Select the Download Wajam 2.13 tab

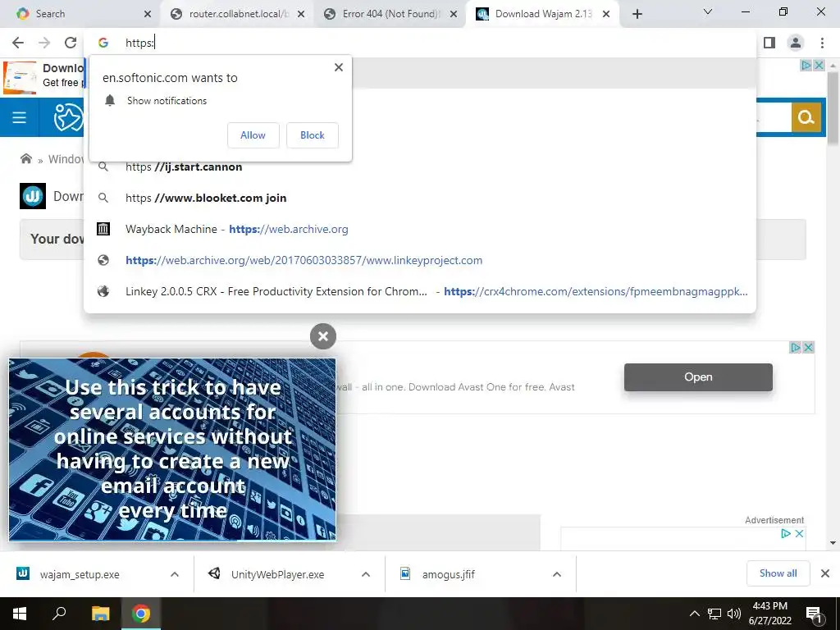543,14
